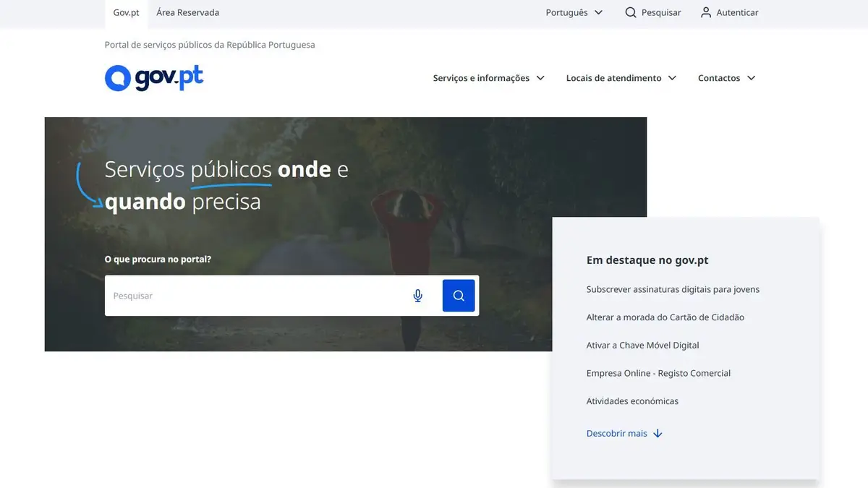Open the Atividades económicas link
Screen dimensions: 868x488
pos(632,401)
